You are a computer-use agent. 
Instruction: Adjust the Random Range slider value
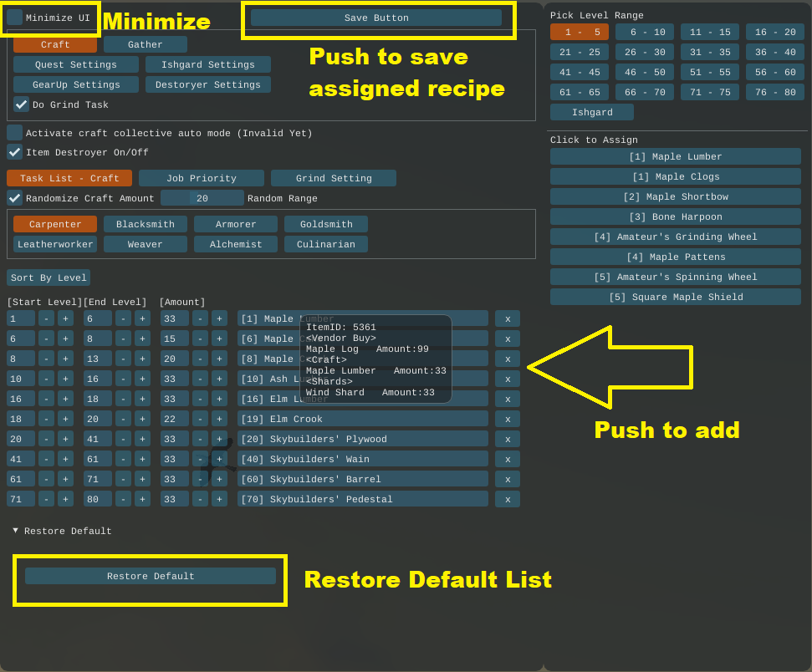point(202,198)
